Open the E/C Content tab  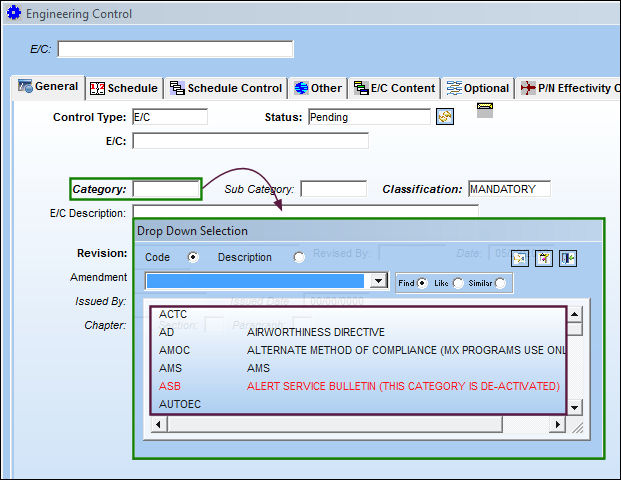(394, 88)
